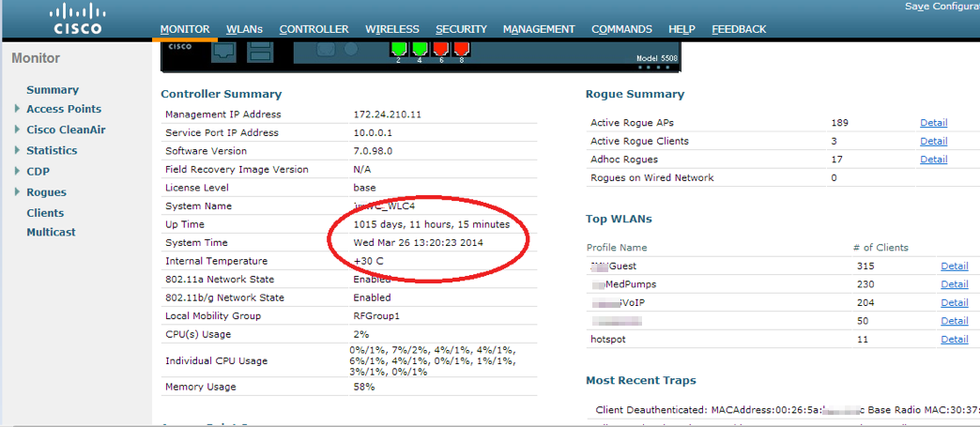Click the RJ45 port icon on controller image
Screen dimensions: 980x427
pyautogui.click(x=224, y=53)
